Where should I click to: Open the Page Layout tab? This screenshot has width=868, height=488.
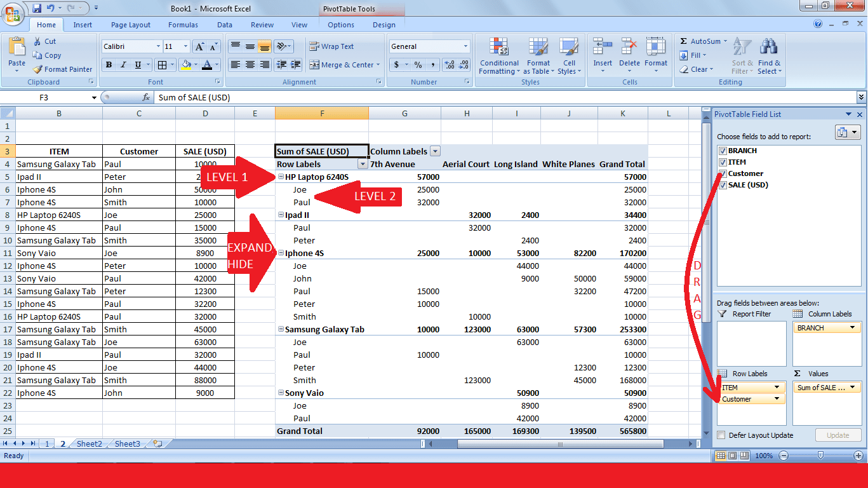pos(131,25)
